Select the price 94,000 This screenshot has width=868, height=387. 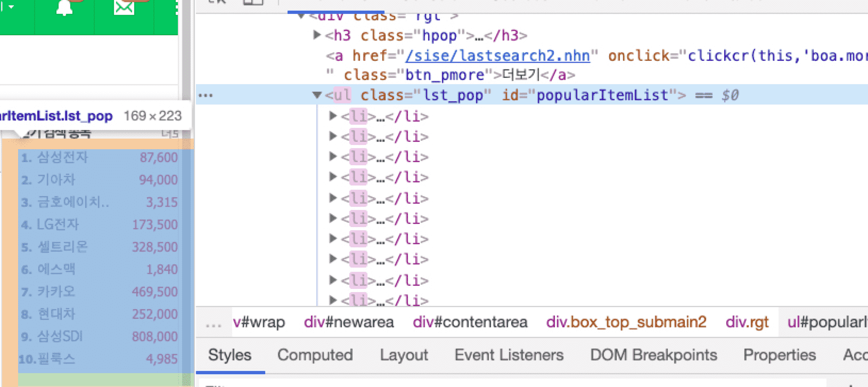point(159,180)
